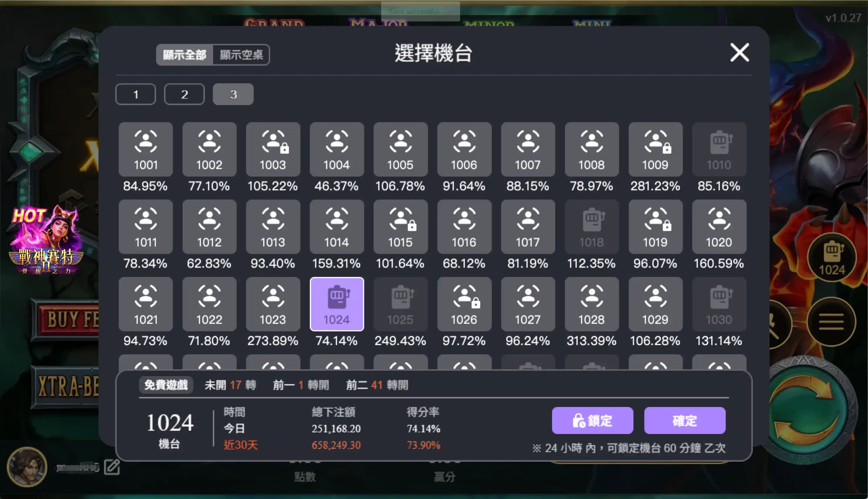Image resolution: width=868 pixels, height=499 pixels.
Task: Toggle 顯示全部 show-all filter
Action: (185, 54)
